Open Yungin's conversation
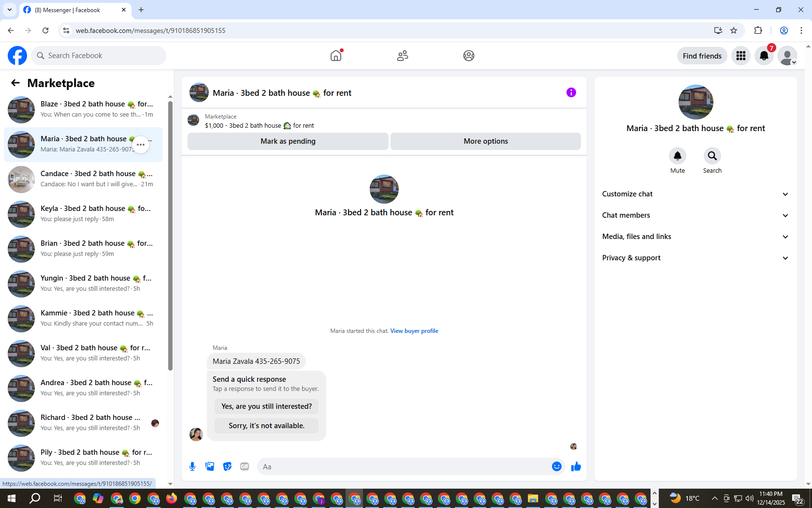This screenshot has height=508, width=812. click(83, 284)
